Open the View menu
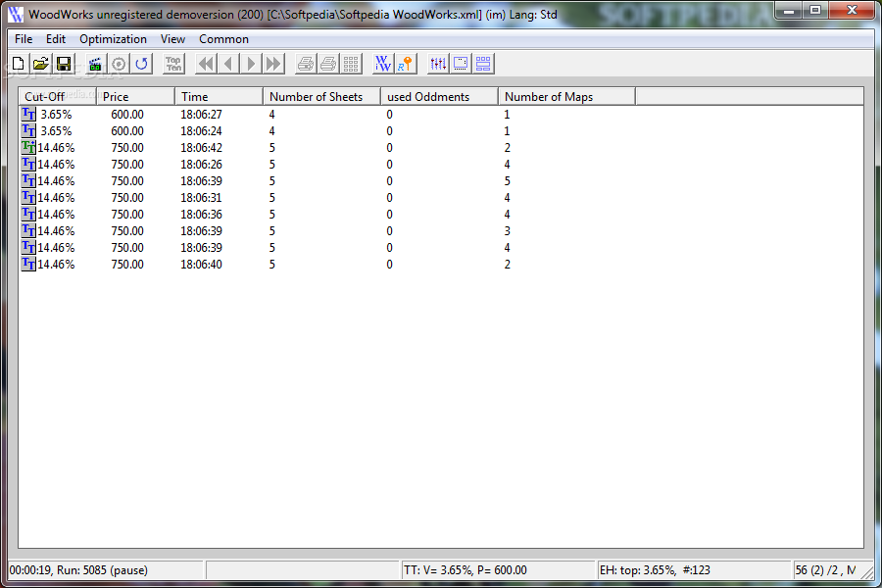 pyautogui.click(x=172, y=39)
